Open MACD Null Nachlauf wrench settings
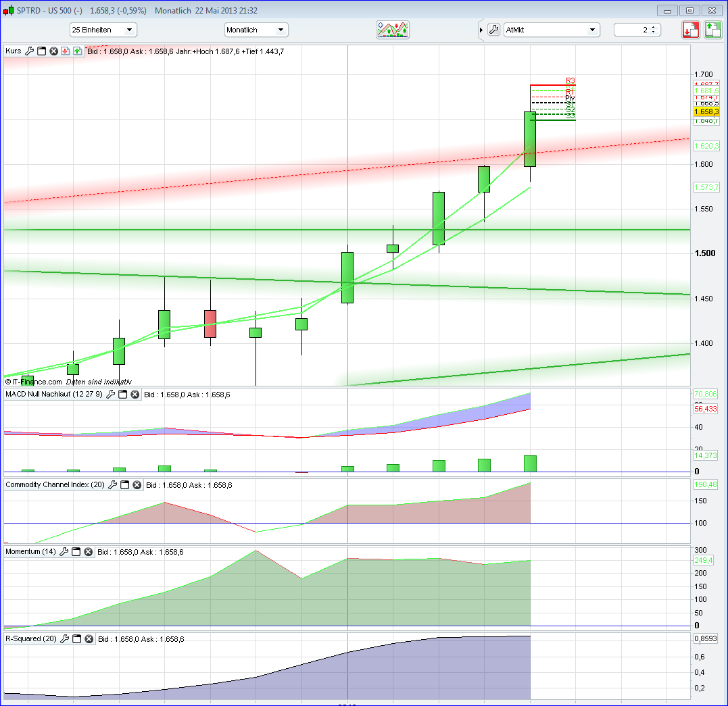The image size is (728, 706). click(110, 395)
